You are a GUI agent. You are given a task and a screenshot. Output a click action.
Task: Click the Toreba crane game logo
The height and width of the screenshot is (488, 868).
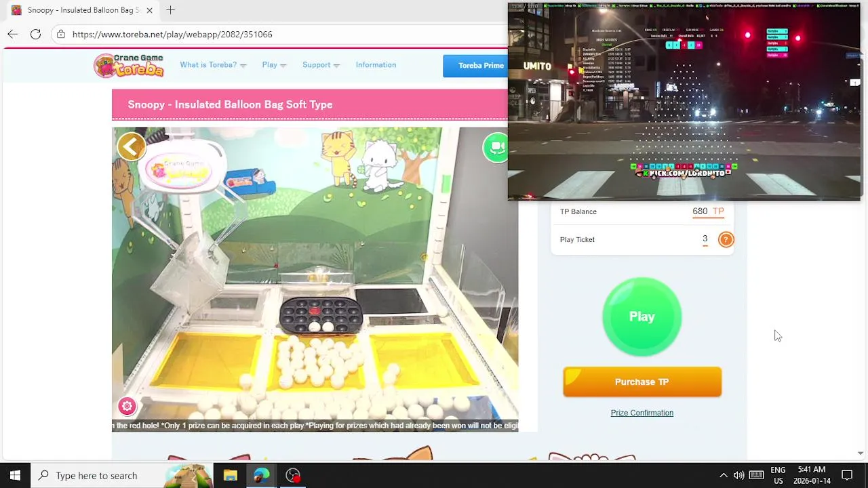[129, 65]
